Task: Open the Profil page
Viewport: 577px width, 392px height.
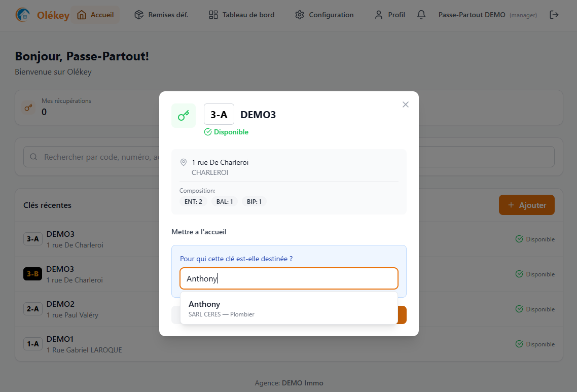Action: point(389,15)
